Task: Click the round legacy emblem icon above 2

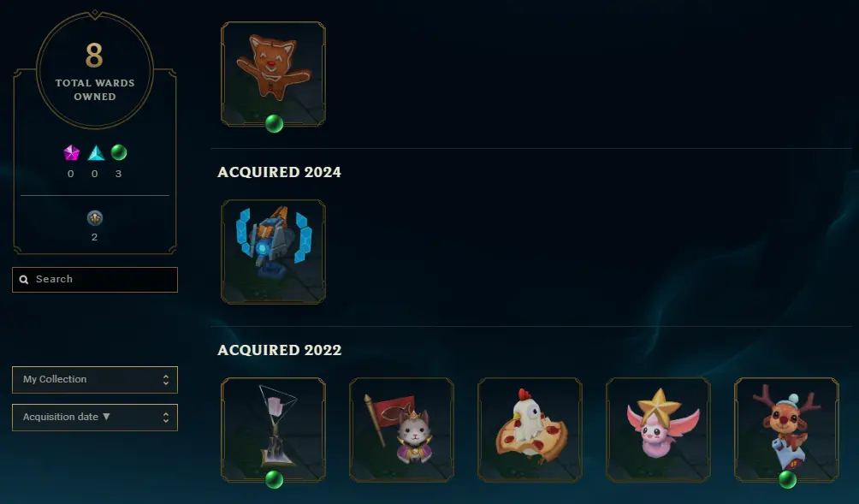Action: [x=95, y=218]
